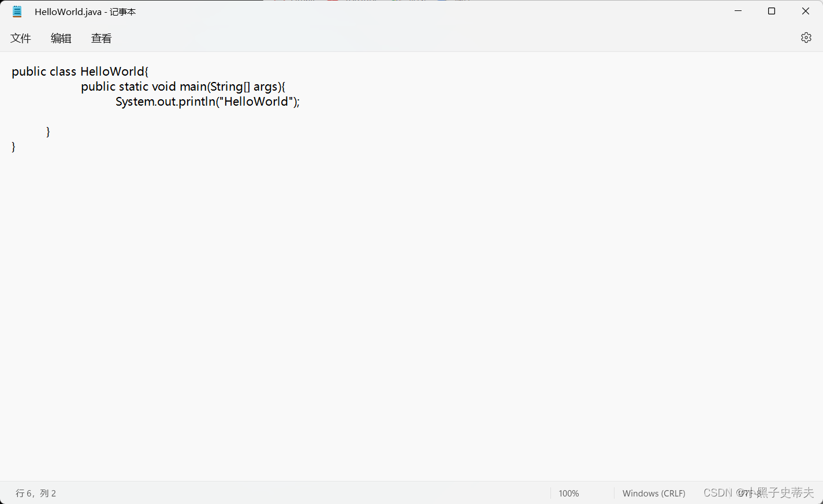Click the Windows (CRLF) line ending indicator

coord(653,493)
